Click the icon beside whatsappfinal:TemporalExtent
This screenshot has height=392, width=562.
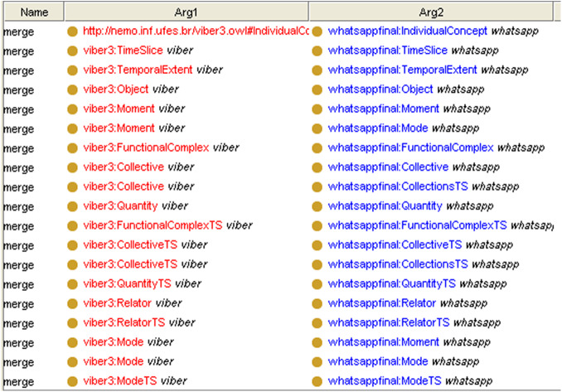(317, 70)
